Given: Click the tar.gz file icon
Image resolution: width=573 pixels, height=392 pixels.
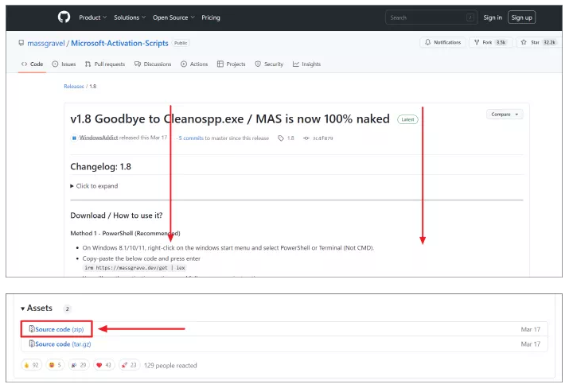Looking at the screenshot, I should pyautogui.click(x=32, y=343).
